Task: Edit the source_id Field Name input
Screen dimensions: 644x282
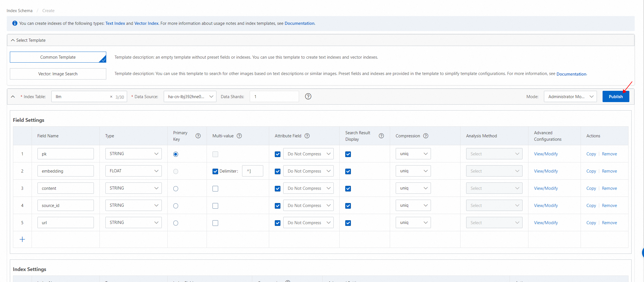Action: click(x=66, y=205)
